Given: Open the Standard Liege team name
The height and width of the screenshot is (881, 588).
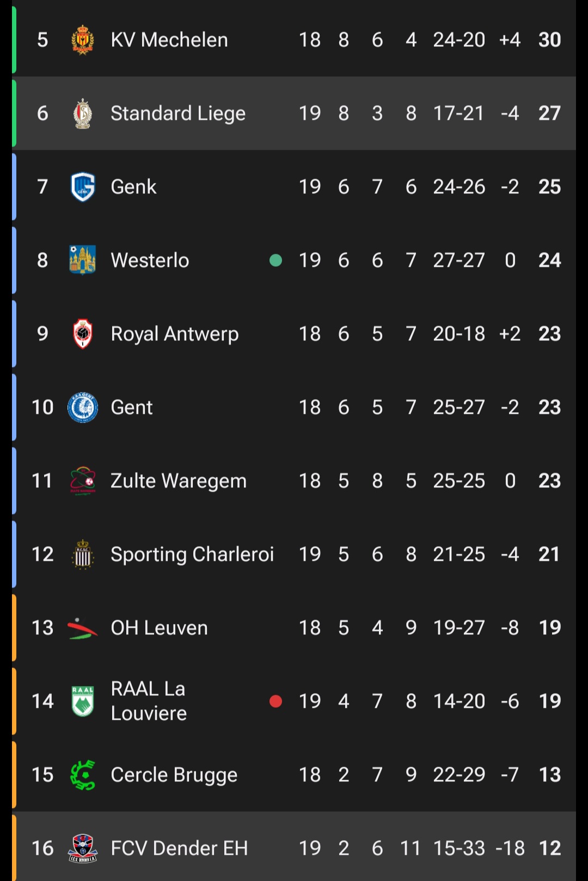Looking at the screenshot, I should tap(178, 113).
